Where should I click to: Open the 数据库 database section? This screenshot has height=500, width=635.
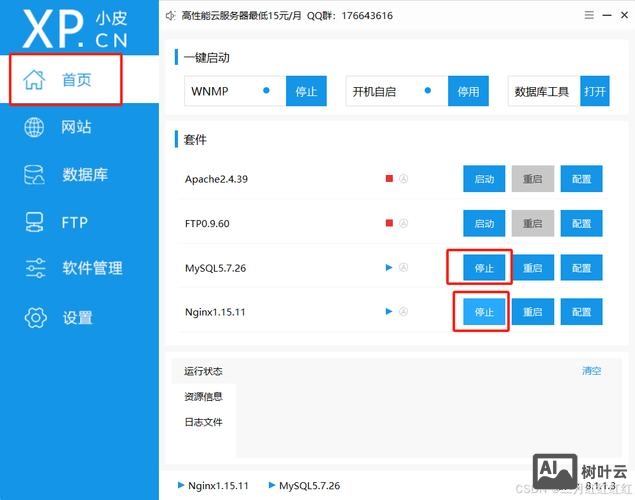[66, 174]
